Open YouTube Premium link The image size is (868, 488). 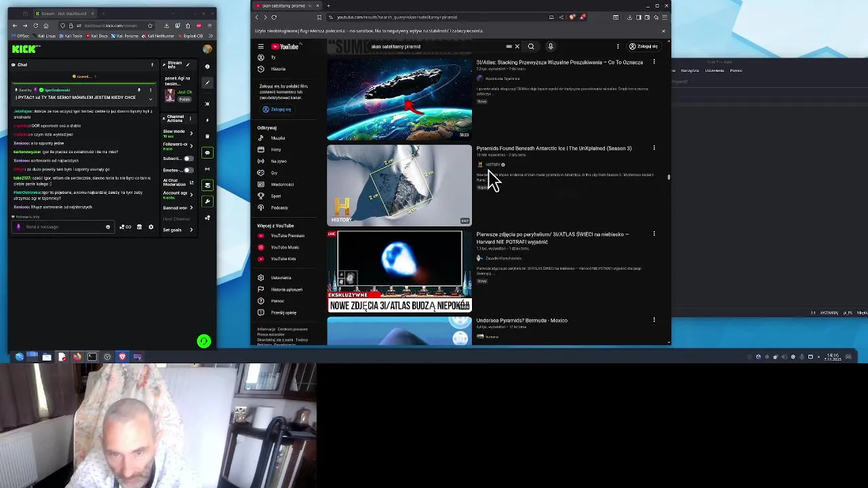point(287,236)
